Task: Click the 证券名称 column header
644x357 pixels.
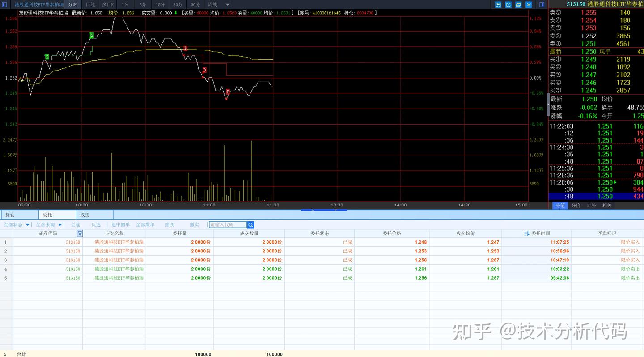Action: click(114, 234)
